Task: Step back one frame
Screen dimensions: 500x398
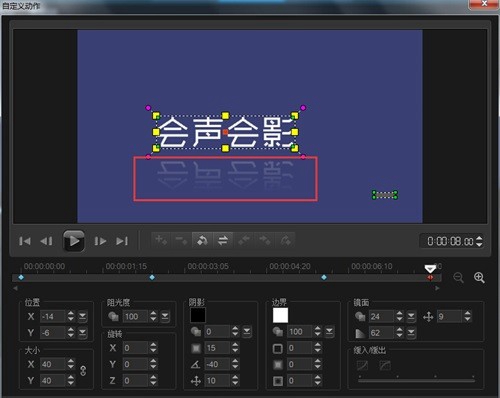Action: click(x=46, y=241)
